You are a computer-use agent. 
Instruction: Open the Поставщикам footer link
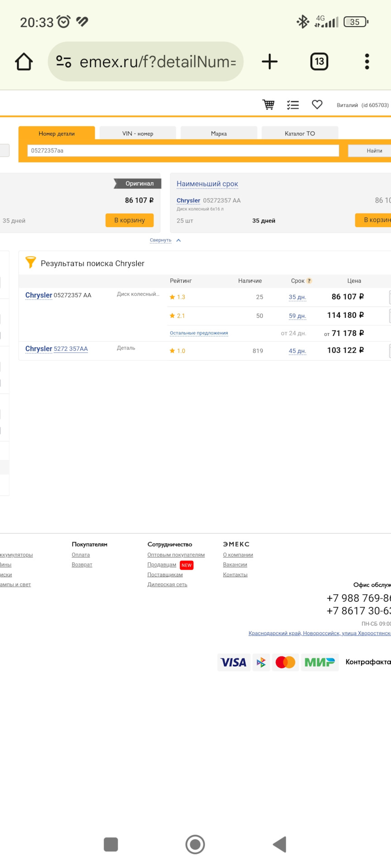165,575
